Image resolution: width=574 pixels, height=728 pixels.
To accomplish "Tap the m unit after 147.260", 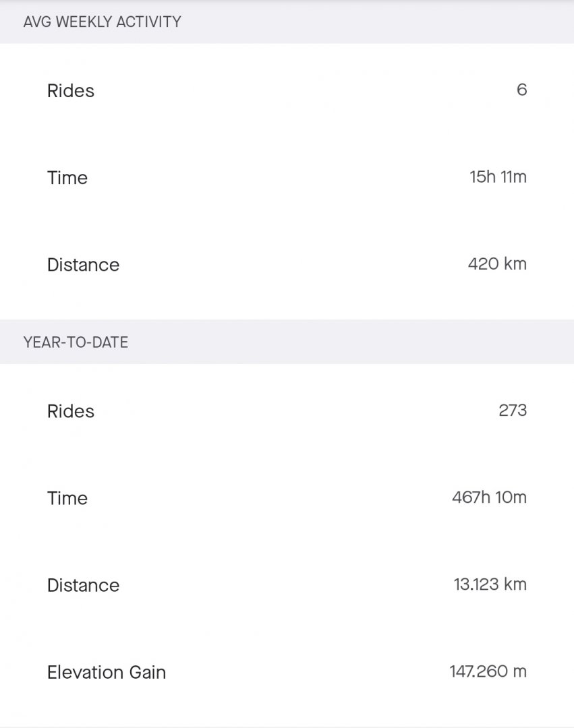I will pos(520,671).
